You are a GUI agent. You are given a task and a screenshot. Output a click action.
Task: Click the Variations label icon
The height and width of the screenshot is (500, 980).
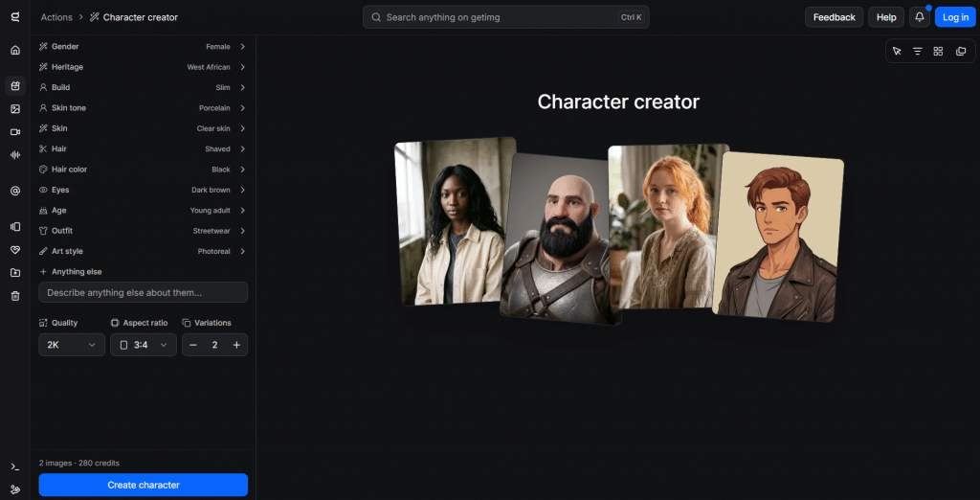(187, 323)
